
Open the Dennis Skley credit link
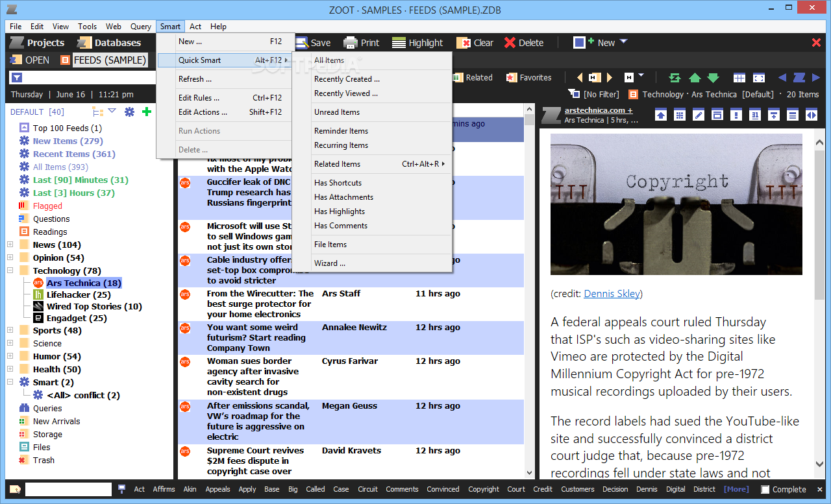612,294
